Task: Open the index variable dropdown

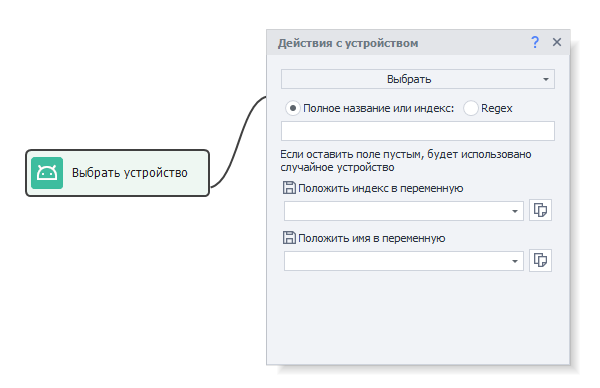Action: pos(404,211)
